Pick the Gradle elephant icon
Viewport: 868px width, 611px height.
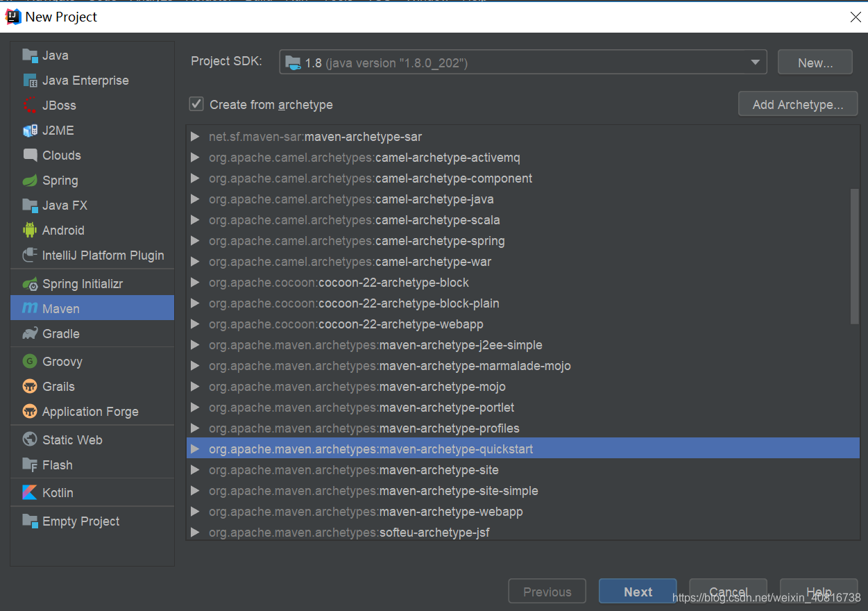click(x=30, y=334)
